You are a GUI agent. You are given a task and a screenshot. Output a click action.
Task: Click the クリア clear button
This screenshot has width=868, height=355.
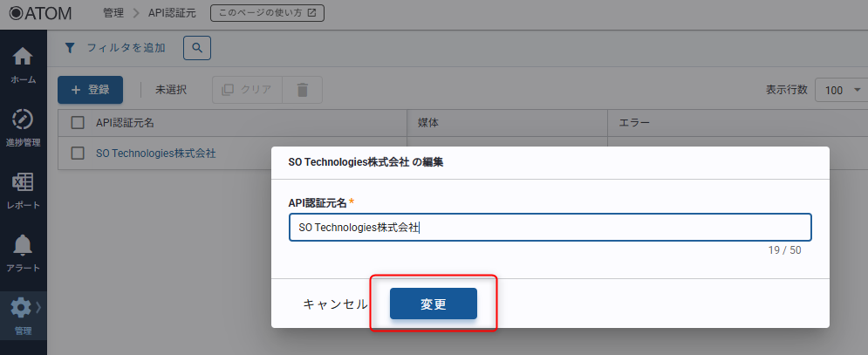pyautogui.click(x=248, y=90)
